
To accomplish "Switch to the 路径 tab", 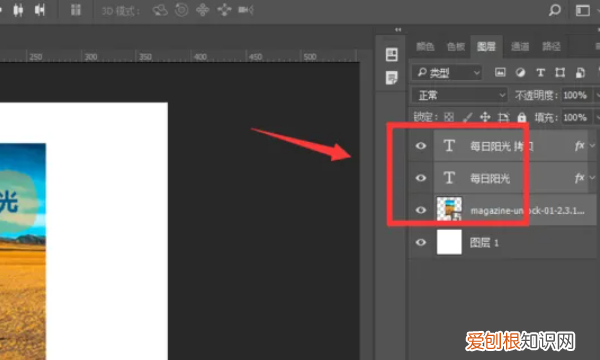I will tap(551, 47).
